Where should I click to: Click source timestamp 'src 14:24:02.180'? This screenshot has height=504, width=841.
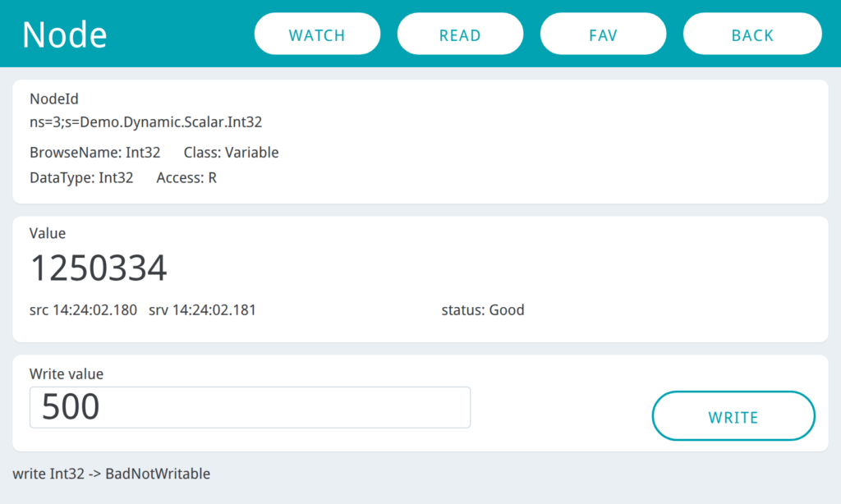click(x=83, y=310)
